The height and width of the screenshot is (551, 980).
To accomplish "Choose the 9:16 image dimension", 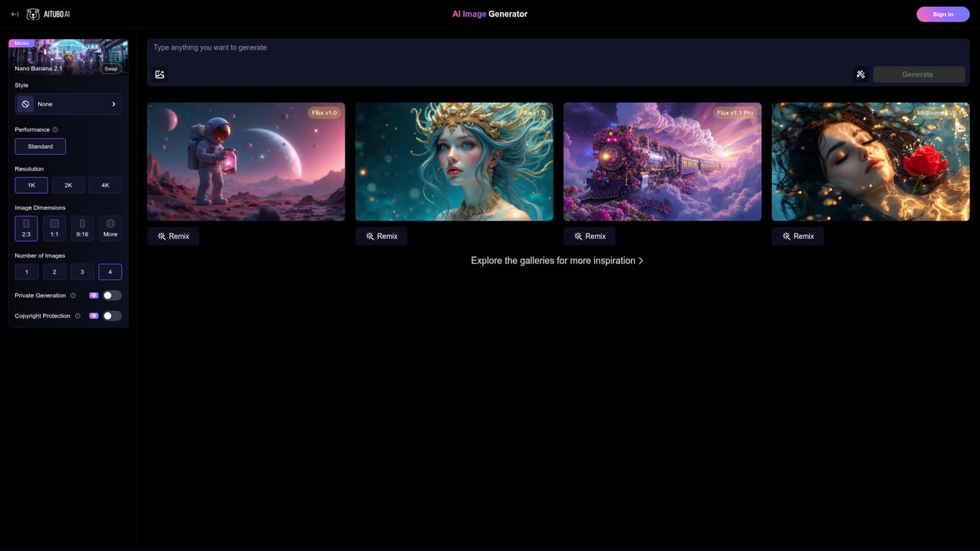I will 83,228.
